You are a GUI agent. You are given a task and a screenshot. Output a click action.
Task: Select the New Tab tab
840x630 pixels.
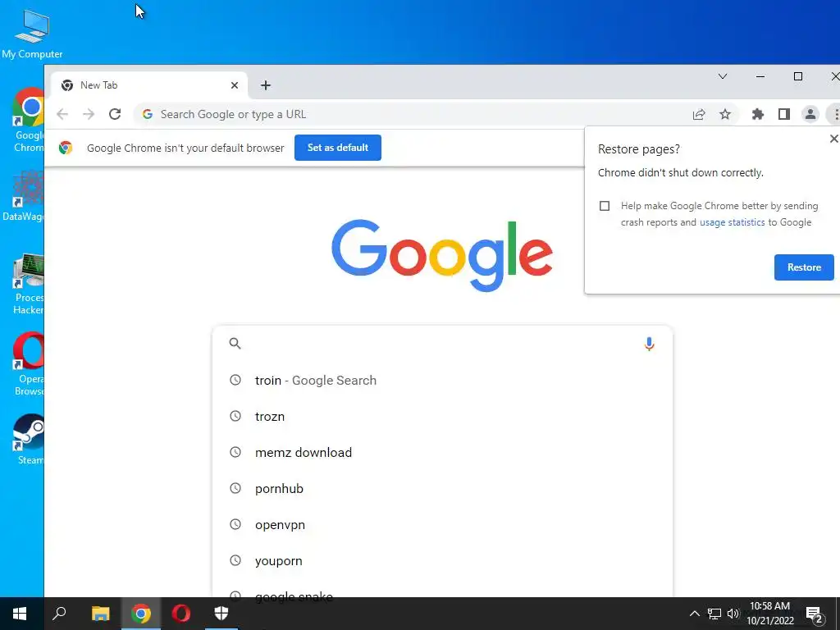(x=149, y=85)
